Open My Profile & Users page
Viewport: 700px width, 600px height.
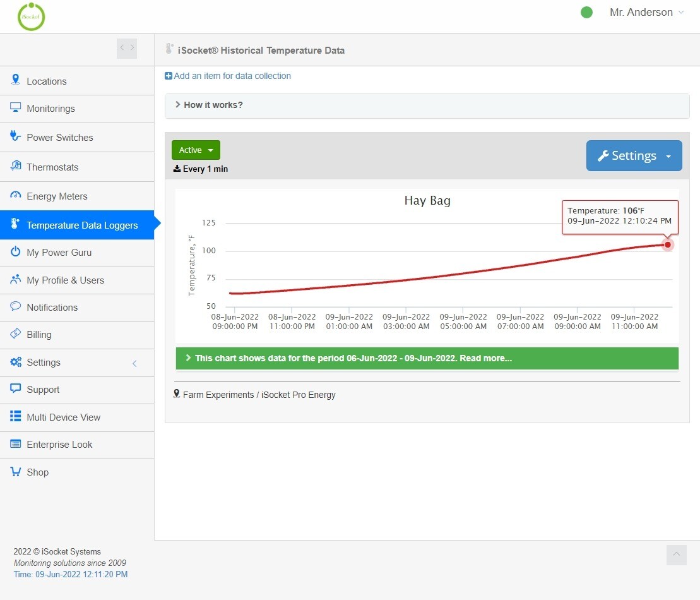(x=77, y=280)
